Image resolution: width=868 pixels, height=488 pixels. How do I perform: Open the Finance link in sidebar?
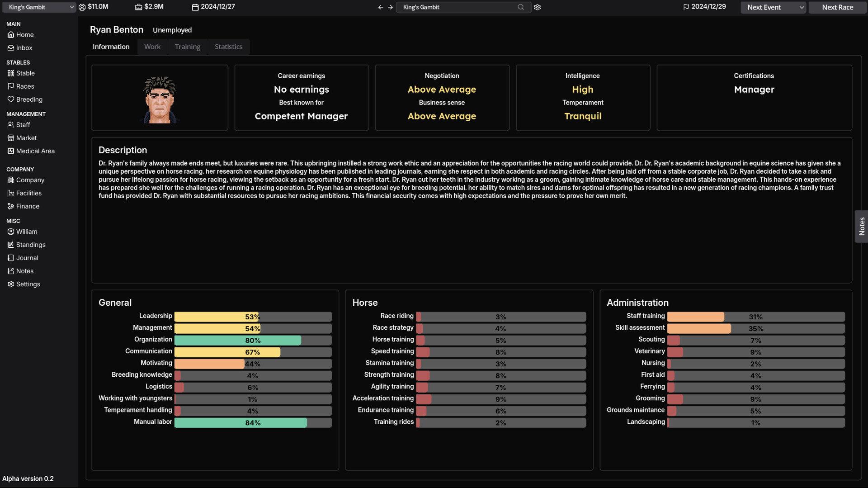click(x=28, y=206)
